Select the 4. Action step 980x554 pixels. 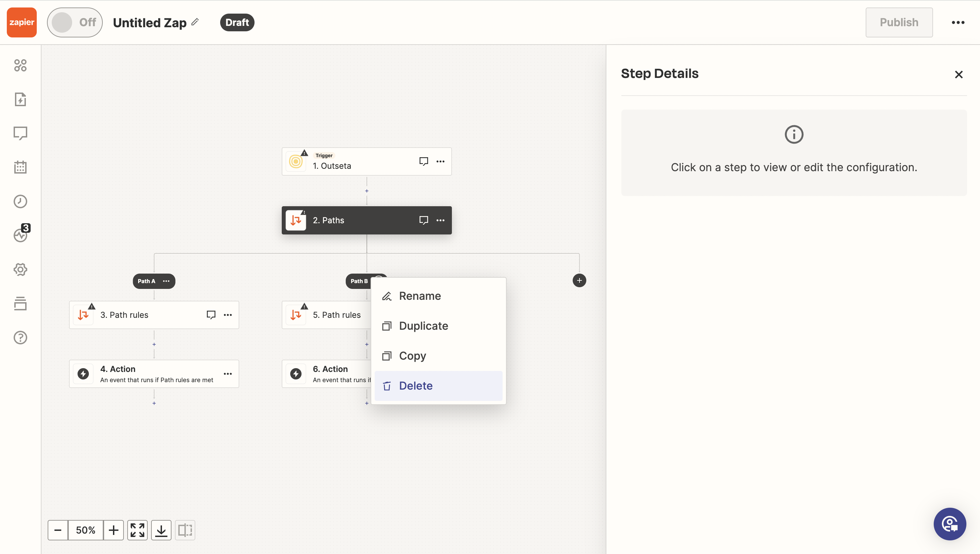click(x=154, y=374)
